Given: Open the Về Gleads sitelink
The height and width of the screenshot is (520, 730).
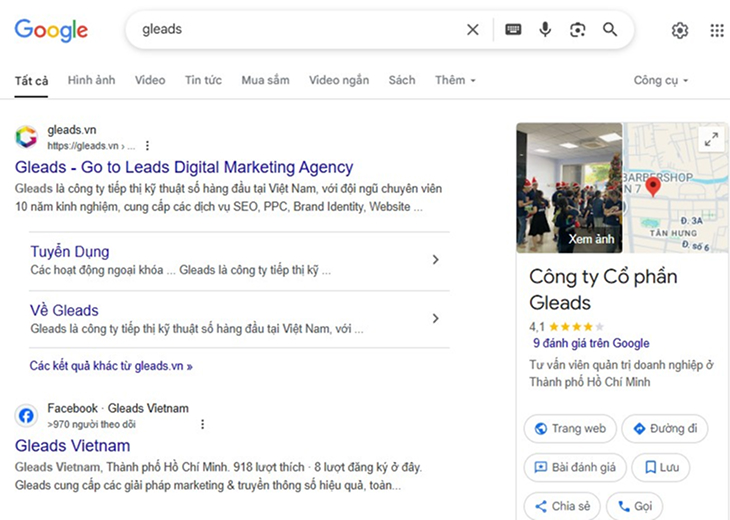Looking at the screenshot, I should click(x=64, y=311).
